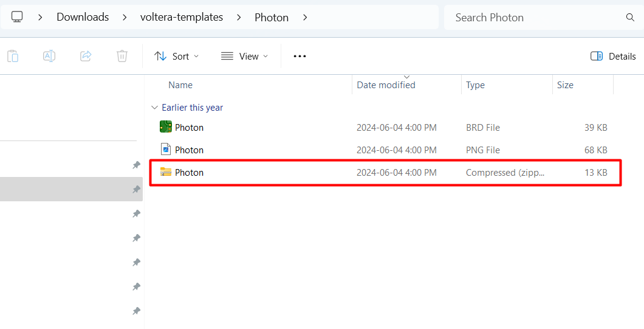Go to Downloads in breadcrumb
644x329 pixels.
pyautogui.click(x=83, y=17)
